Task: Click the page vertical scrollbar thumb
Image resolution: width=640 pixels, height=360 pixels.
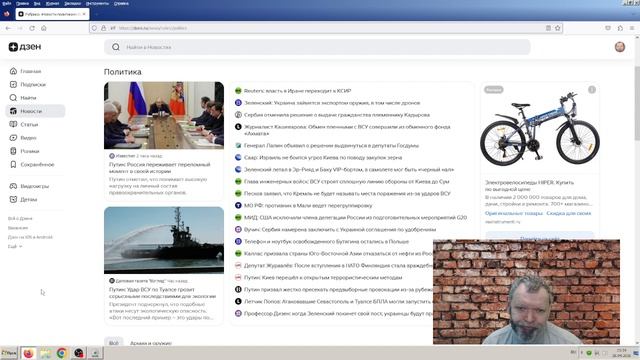Action: [x=637, y=103]
